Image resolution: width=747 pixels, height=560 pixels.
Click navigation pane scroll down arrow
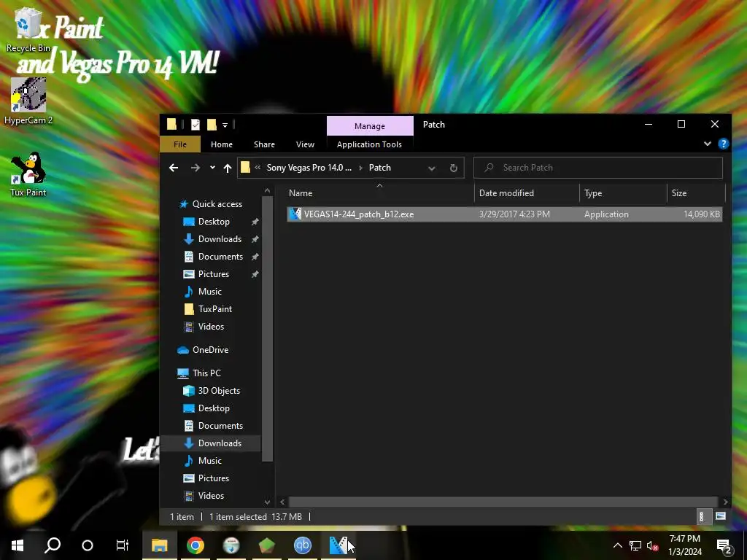pos(267,502)
